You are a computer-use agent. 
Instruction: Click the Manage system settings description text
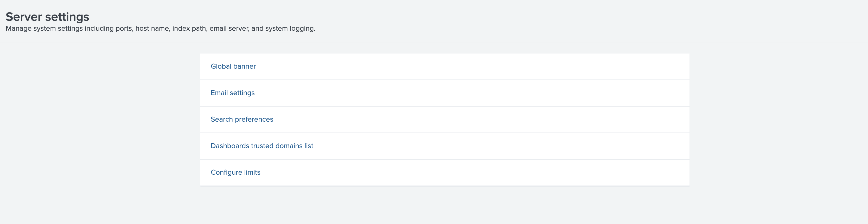160,29
